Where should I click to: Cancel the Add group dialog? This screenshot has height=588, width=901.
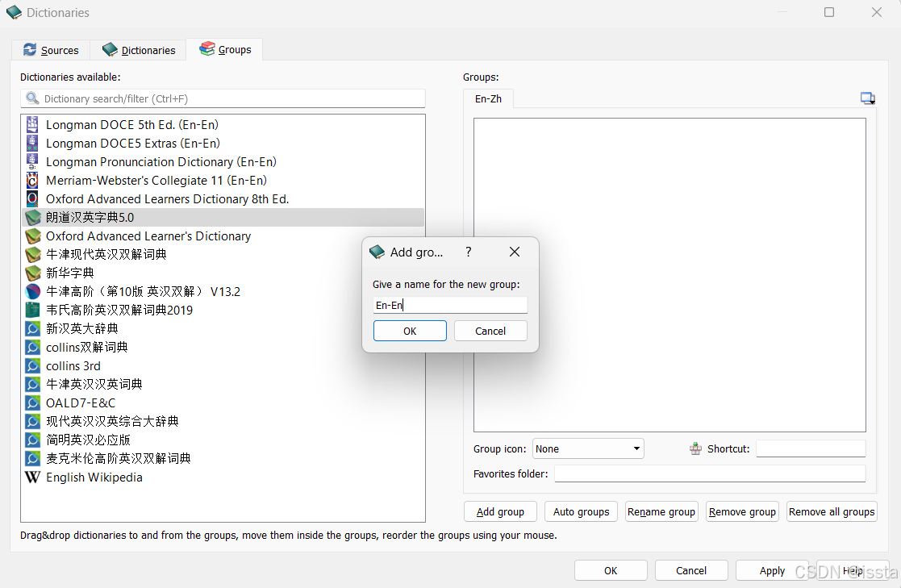click(x=490, y=331)
